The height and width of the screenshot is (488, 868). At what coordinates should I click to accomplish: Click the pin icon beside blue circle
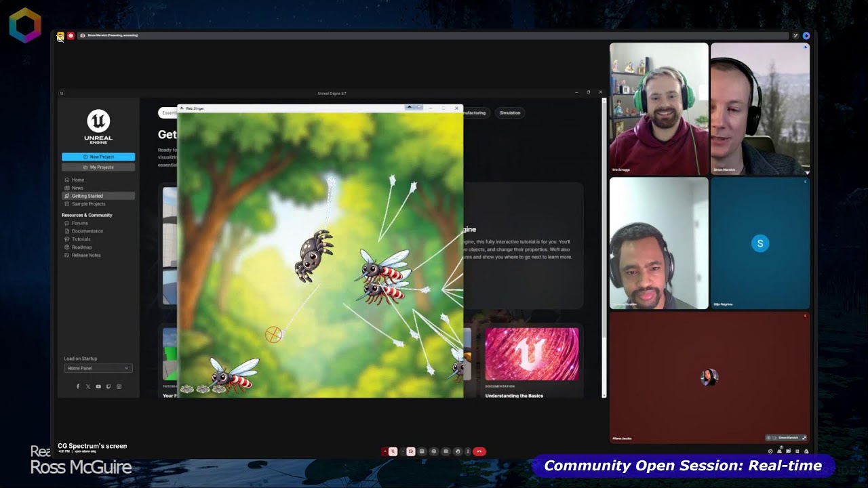(x=795, y=36)
